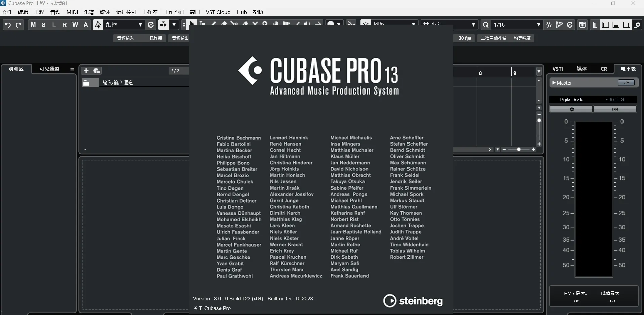This screenshot has height=315, width=644.
Task: Adjust the horizontal zoom slider
Action: click(519, 150)
